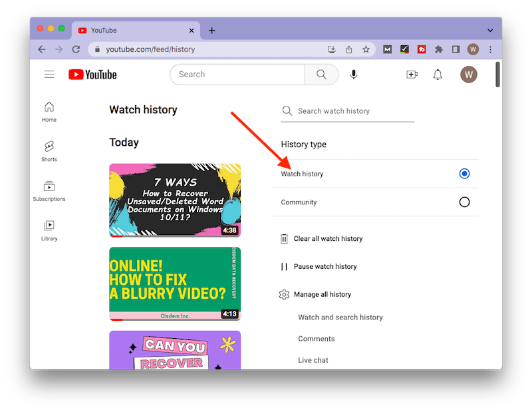Switch history type to Community
The height and width of the screenshot is (412, 532).
[464, 202]
